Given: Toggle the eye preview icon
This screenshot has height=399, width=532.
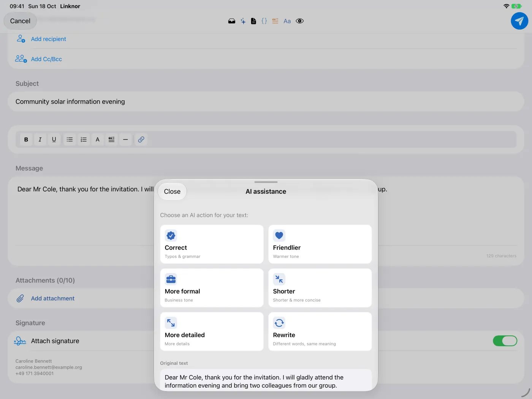Looking at the screenshot, I should coord(300,21).
